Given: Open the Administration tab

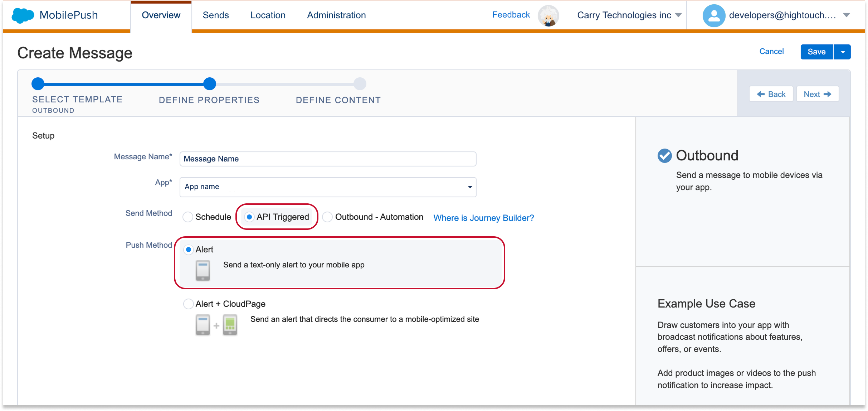Looking at the screenshot, I should click(x=336, y=15).
